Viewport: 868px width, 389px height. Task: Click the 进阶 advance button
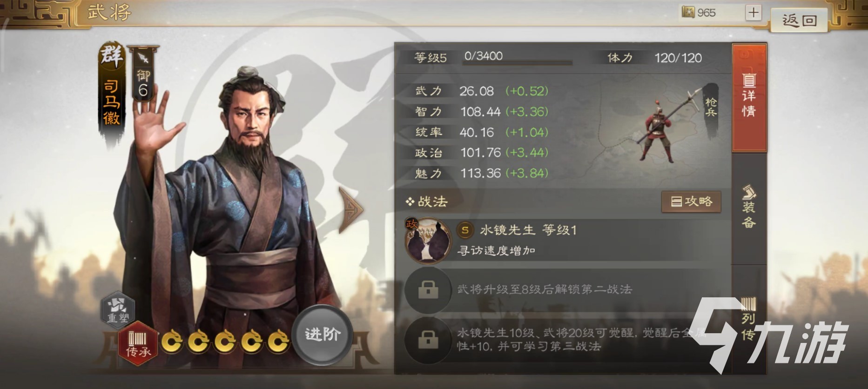point(322,335)
